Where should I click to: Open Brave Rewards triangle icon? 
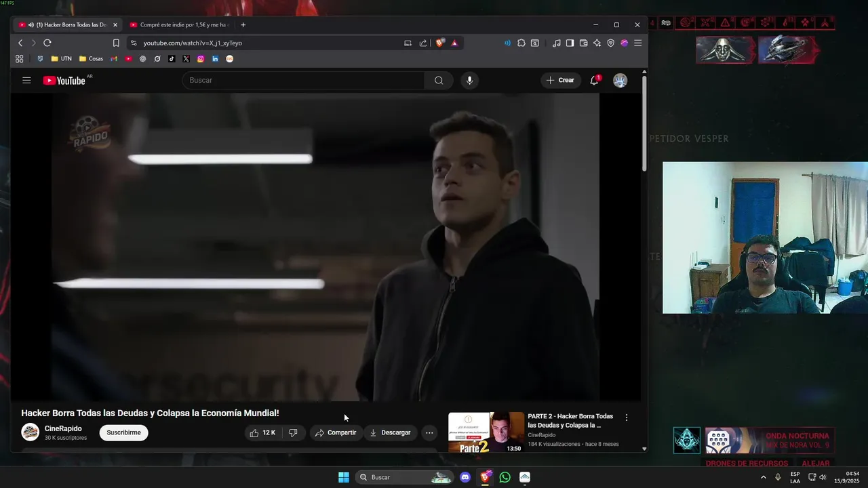454,43
